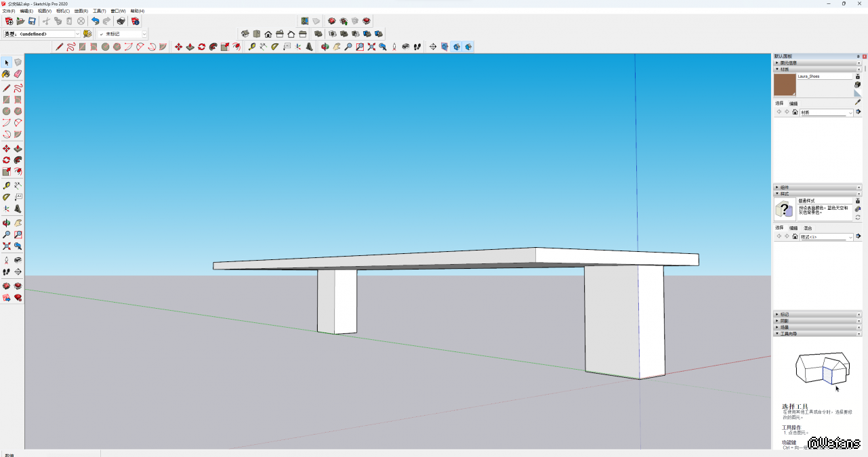Click the home icon beside 材质 dropdown
The image size is (868, 457).
[795, 112]
